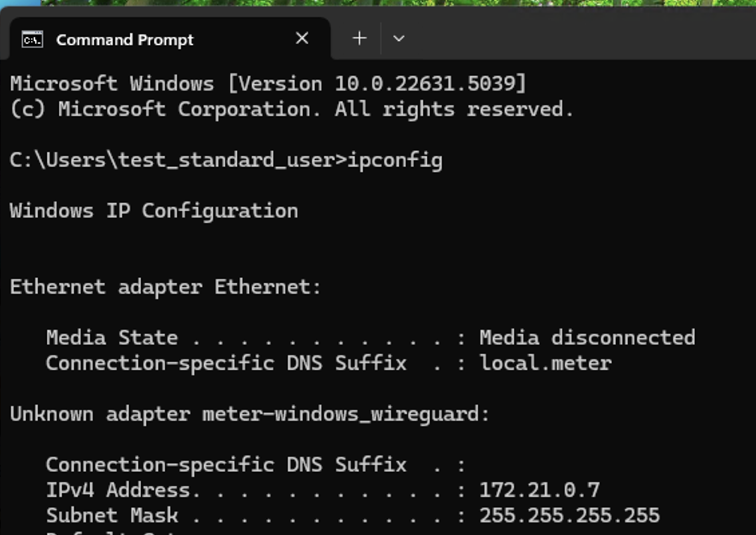The height and width of the screenshot is (535, 756).
Task: Click the Ethernet adapter Ethernet heading
Action: pyautogui.click(x=165, y=288)
